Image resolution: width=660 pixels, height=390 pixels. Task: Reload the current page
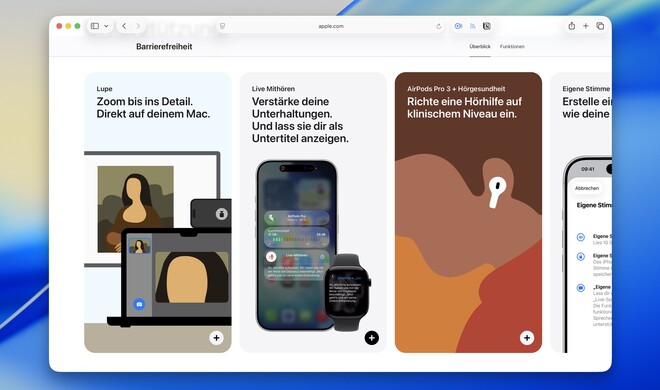tap(439, 26)
